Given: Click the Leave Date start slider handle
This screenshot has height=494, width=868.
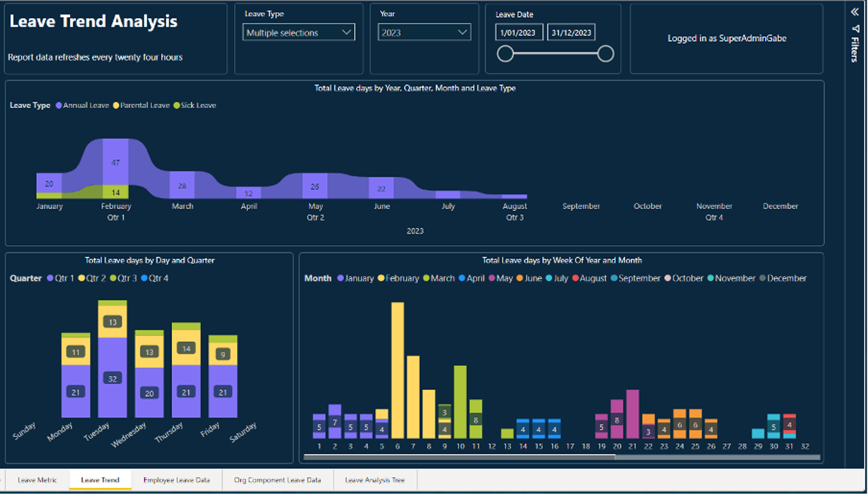Looking at the screenshot, I should click(505, 54).
